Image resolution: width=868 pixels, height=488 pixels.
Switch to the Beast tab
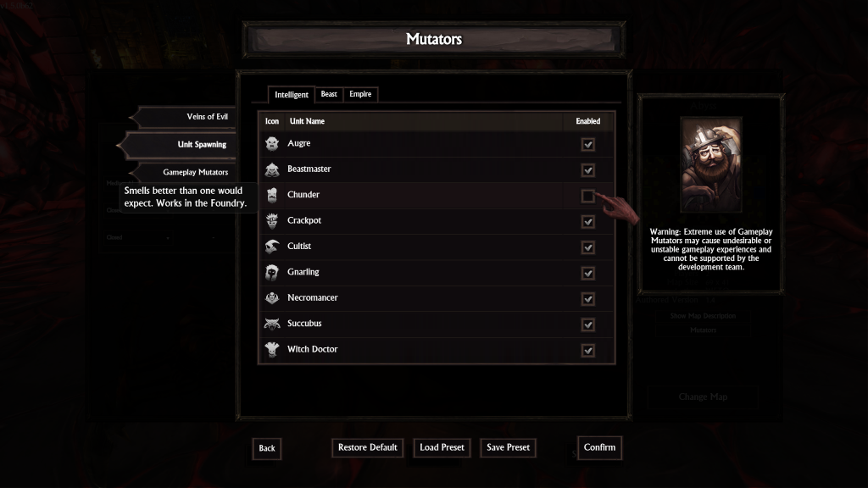(x=329, y=95)
